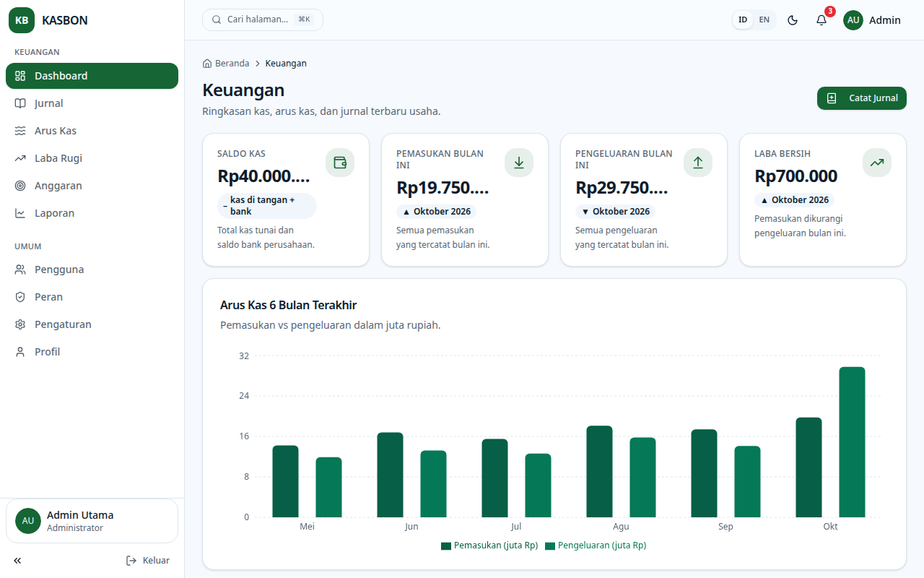
Task: Click the Mei Pemasukan bar in chart
Action: pyautogui.click(x=285, y=481)
